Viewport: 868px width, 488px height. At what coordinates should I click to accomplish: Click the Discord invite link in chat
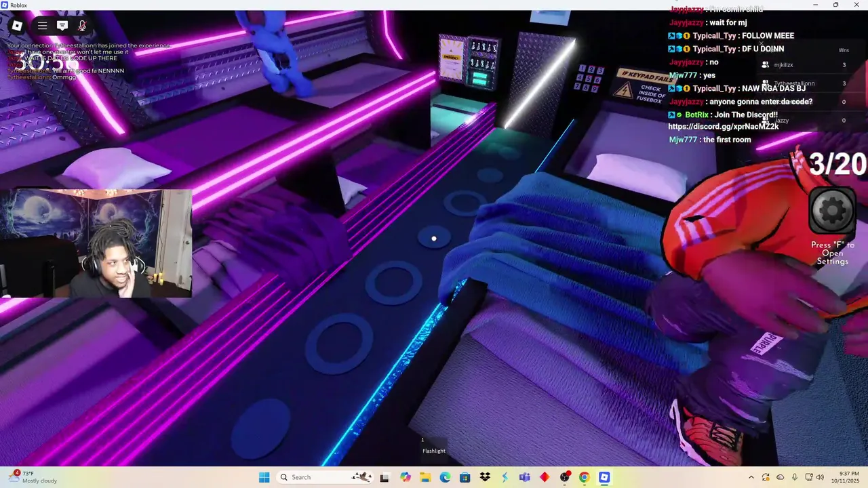tap(723, 127)
